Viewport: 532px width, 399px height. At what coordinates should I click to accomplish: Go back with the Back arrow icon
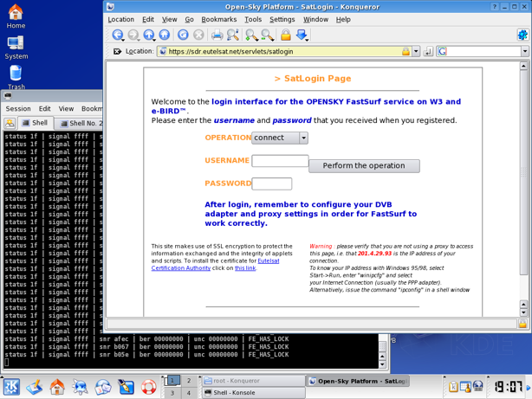(117, 35)
